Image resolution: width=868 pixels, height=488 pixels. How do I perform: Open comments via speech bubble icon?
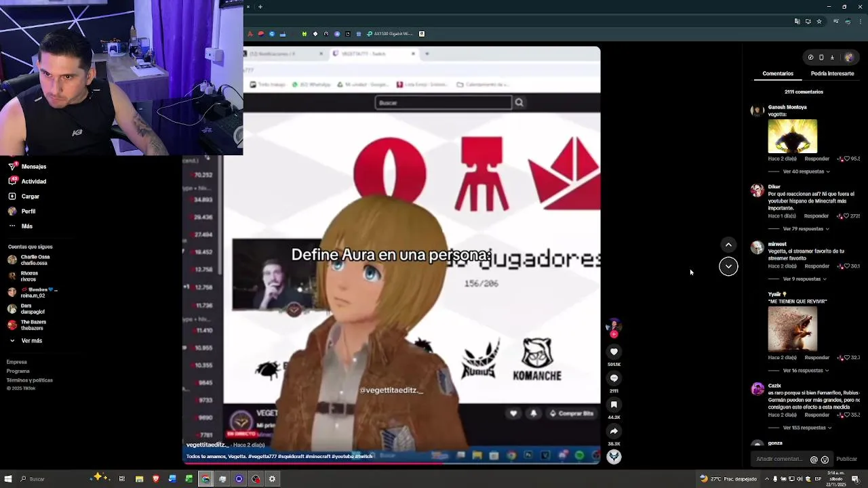click(614, 378)
